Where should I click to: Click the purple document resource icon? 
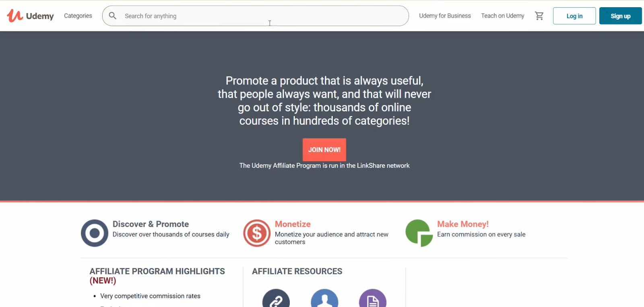point(373,299)
